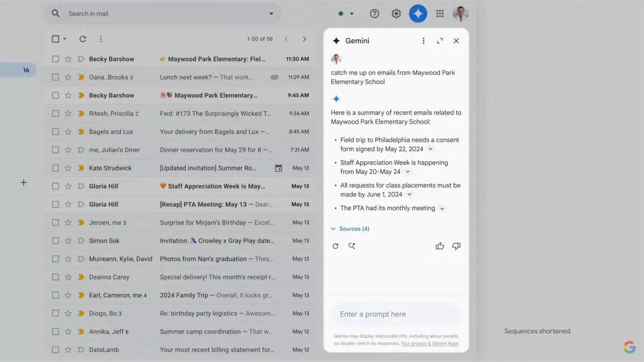Star Becky Barshow's field trip email

pyautogui.click(x=68, y=59)
